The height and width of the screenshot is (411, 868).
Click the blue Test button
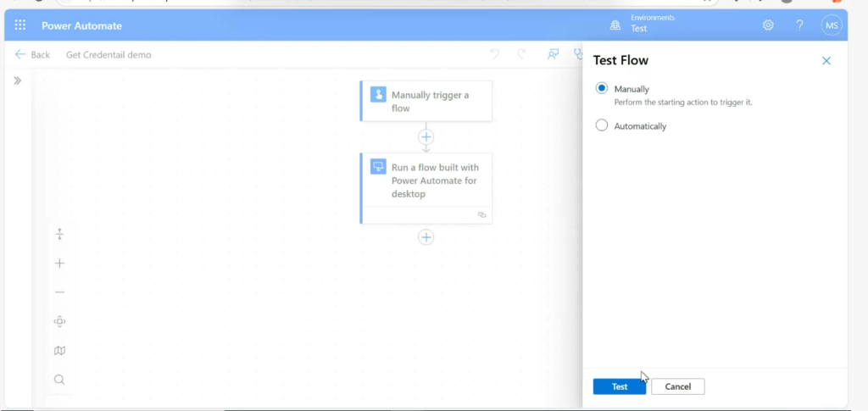tap(620, 386)
